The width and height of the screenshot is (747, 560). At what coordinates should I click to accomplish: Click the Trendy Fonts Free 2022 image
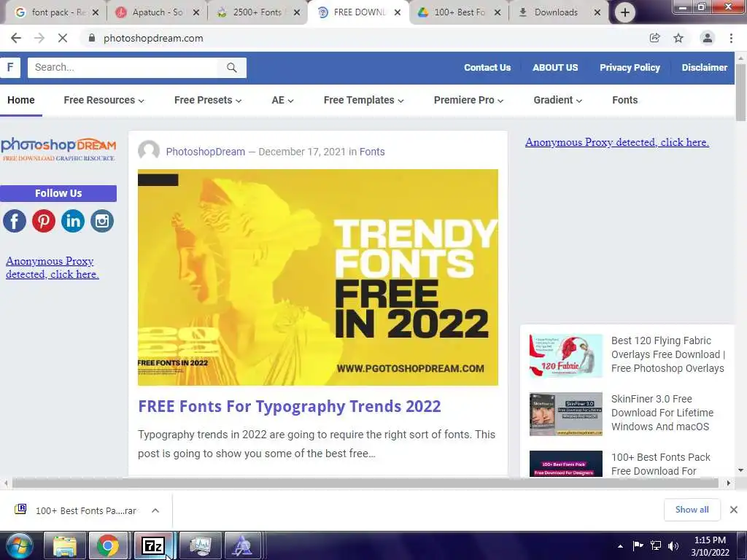pyautogui.click(x=318, y=277)
